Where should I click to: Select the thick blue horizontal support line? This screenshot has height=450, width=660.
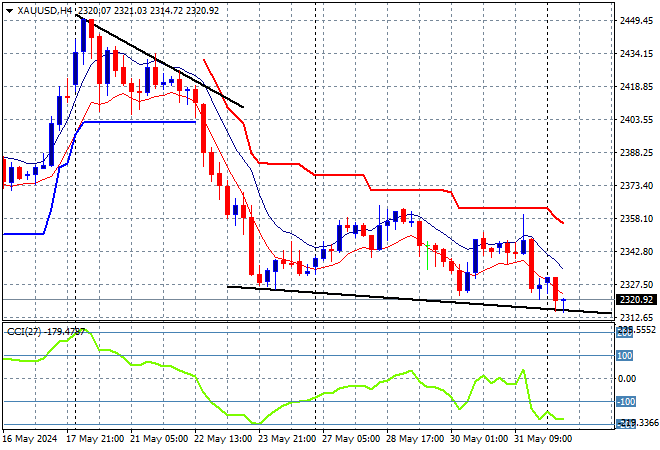[140, 122]
